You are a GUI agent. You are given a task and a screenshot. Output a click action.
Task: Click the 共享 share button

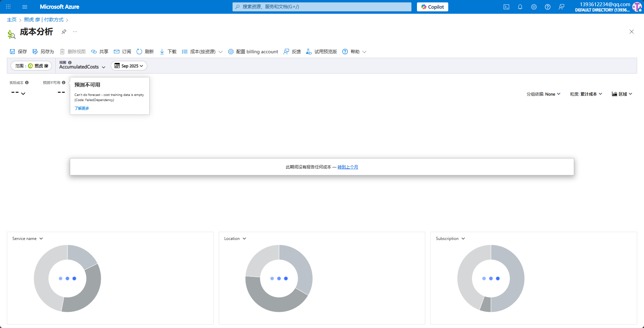(100, 52)
